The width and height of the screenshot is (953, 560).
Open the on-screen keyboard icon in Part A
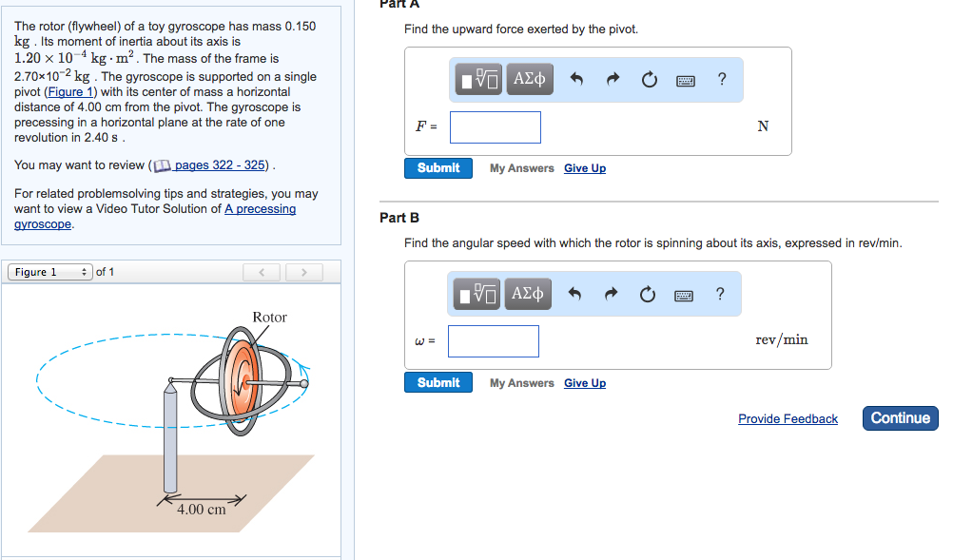[x=686, y=80]
